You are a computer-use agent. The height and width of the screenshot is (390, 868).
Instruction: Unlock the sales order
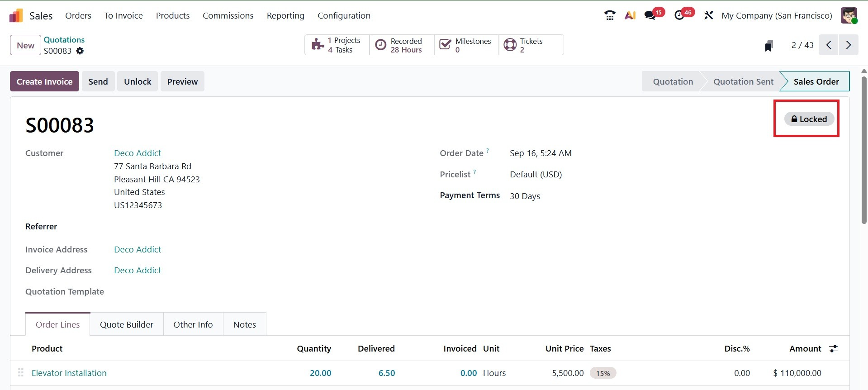[x=138, y=81]
